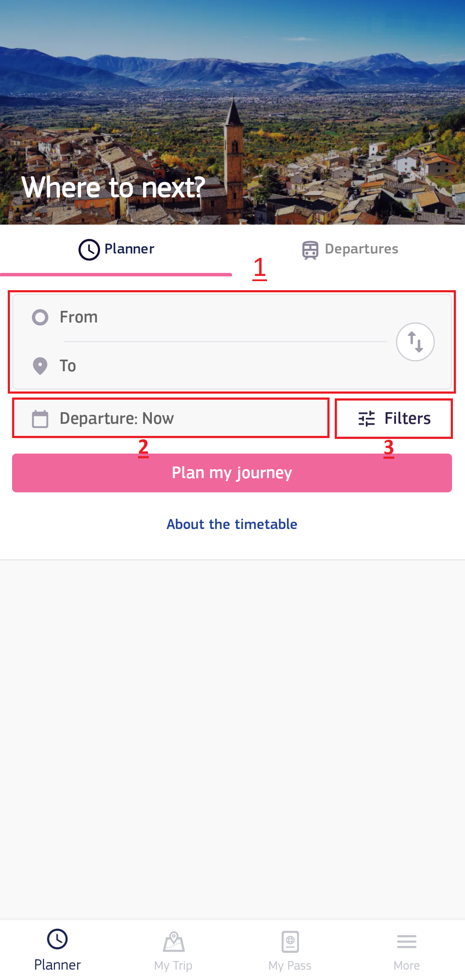Select the Planner tab at the top
Viewport: 465px width, 980px height.
click(116, 250)
